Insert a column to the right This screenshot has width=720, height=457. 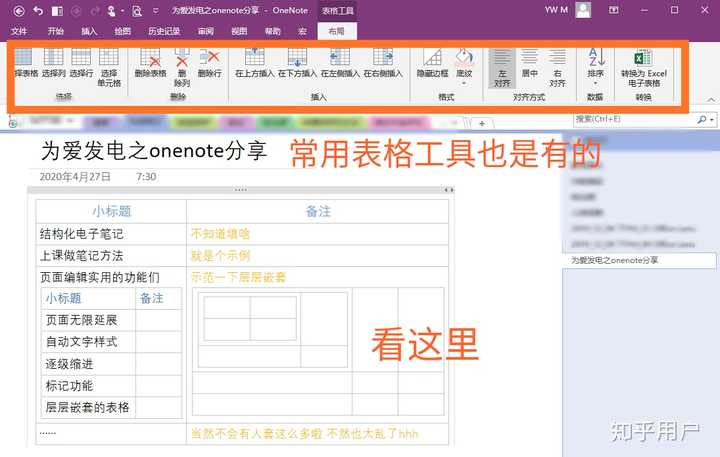pyautogui.click(x=383, y=62)
